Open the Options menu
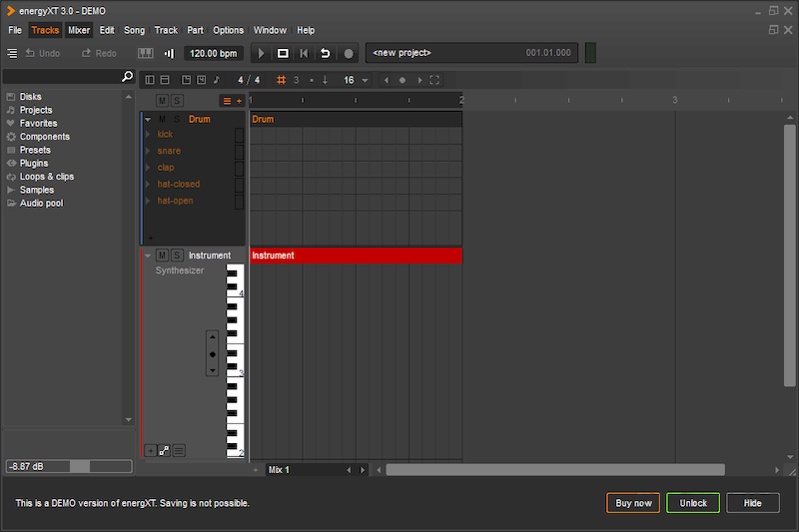 click(228, 30)
